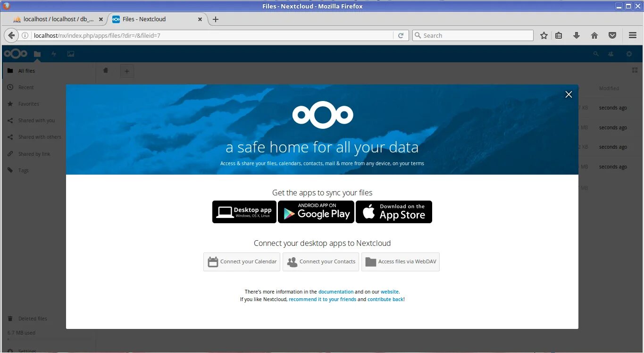
Task: Click Access files via WebDAV button
Action: pos(401,261)
